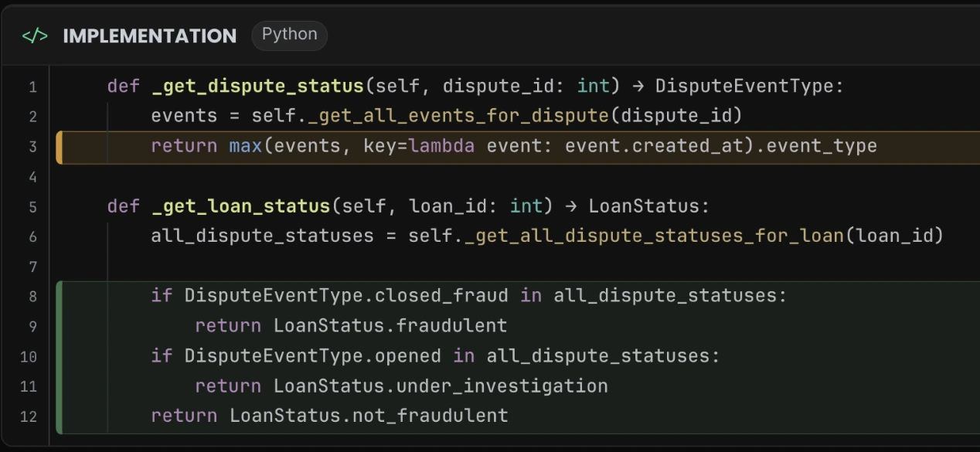The height and width of the screenshot is (452, 980).
Task: Click the LoanStatus return type annotation on line 5
Action: click(x=643, y=207)
